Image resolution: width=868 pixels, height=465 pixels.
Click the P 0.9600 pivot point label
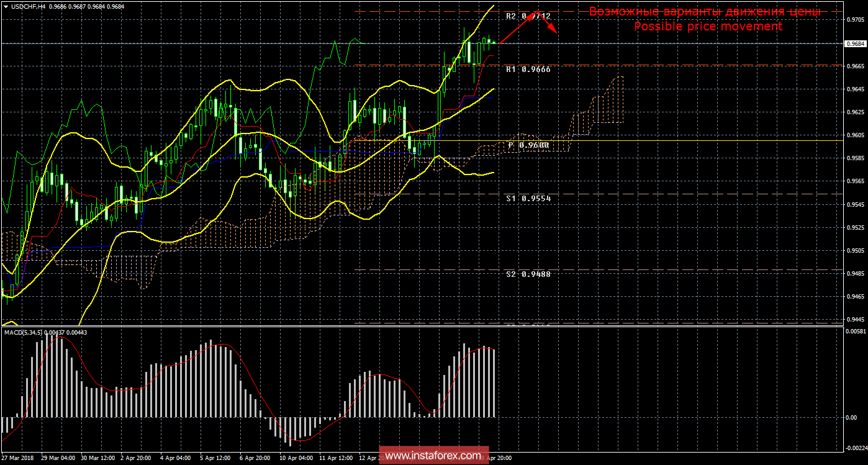pos(529,145)
